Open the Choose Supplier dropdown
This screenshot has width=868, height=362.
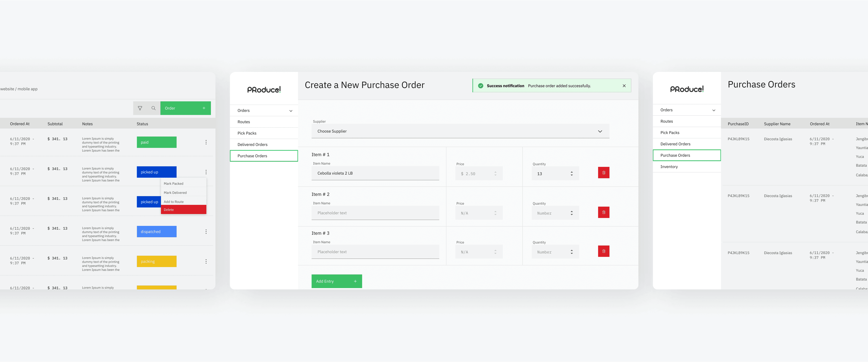coord(460,131)
